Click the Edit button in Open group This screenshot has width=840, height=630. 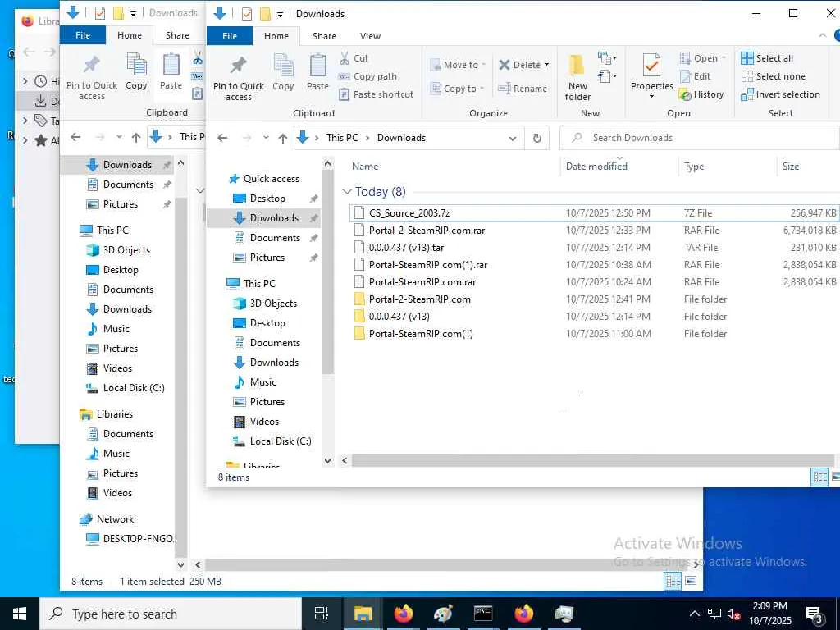[696, 76]
